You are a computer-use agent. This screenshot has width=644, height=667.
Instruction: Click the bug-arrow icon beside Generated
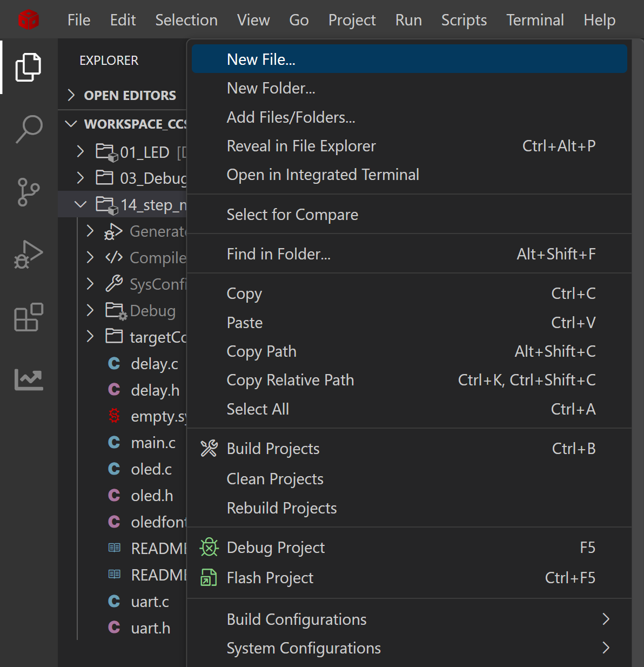[113, 231]
